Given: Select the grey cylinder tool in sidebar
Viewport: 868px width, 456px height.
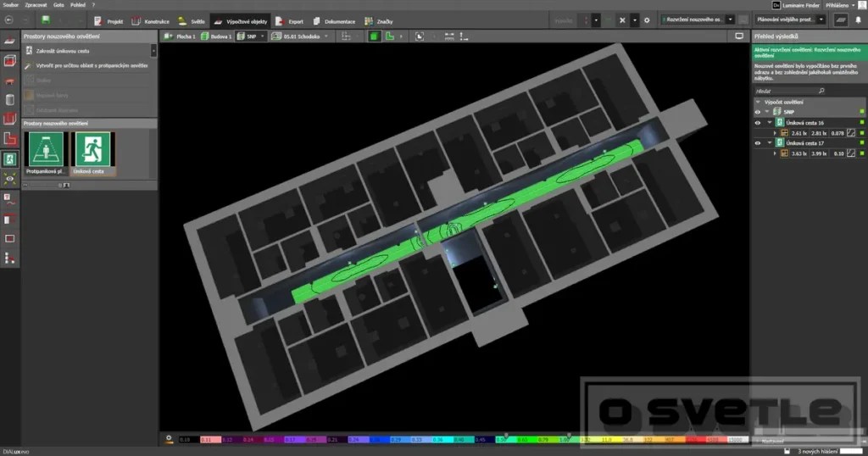Looking at the screenshot, I should [x=9, y=100].
